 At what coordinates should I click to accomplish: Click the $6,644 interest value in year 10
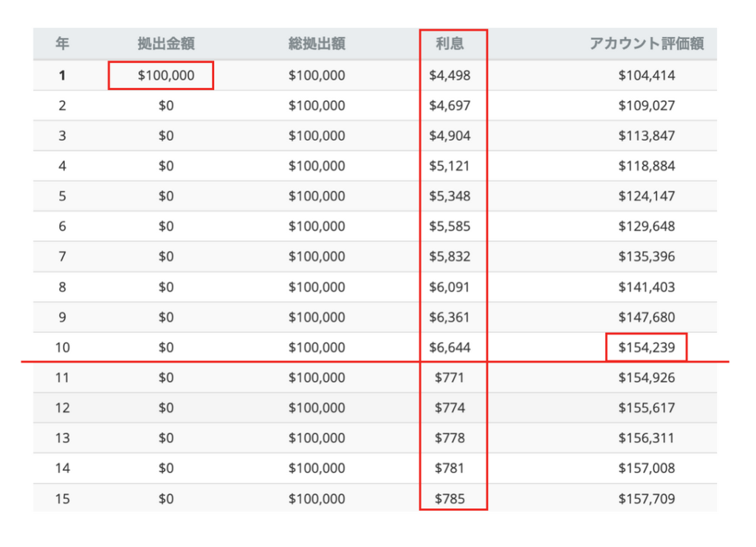pos(450,348)
